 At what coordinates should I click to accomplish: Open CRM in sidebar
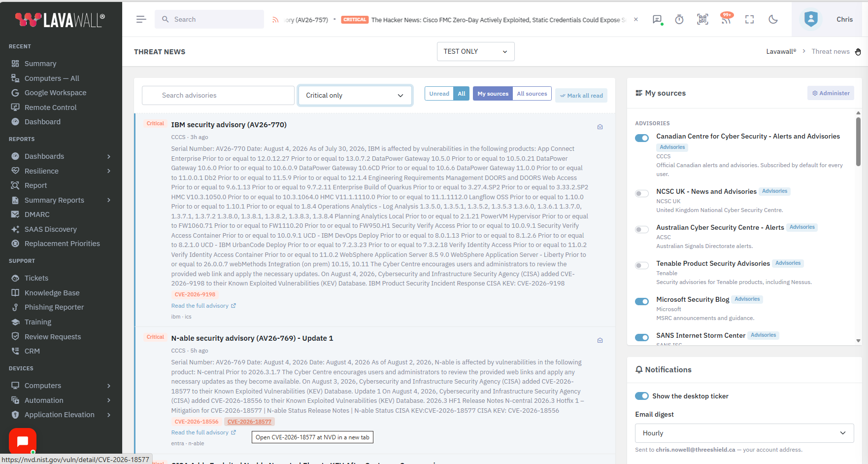click(32, 351)
